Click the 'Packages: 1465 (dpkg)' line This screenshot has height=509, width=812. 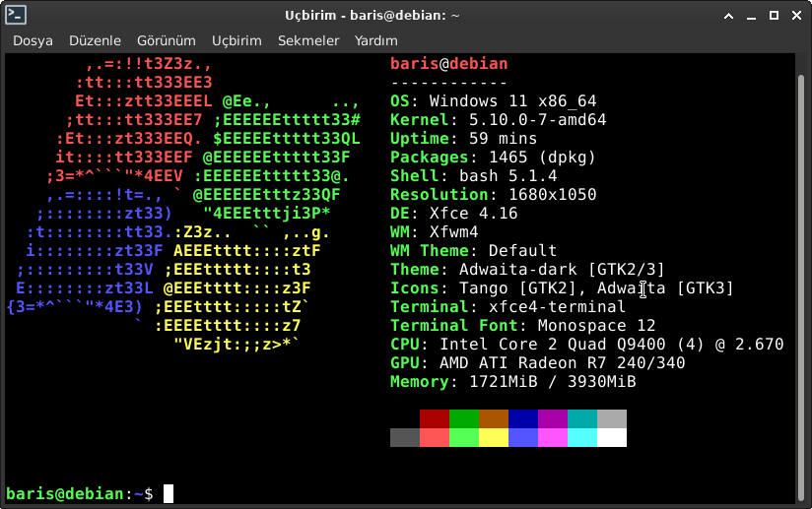point(493,157)
